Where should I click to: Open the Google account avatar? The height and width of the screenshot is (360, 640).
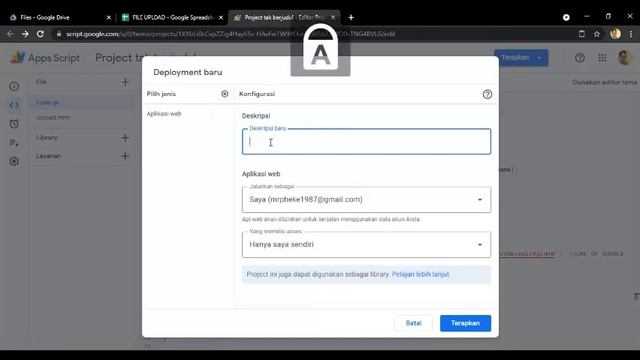pos(624,58)
